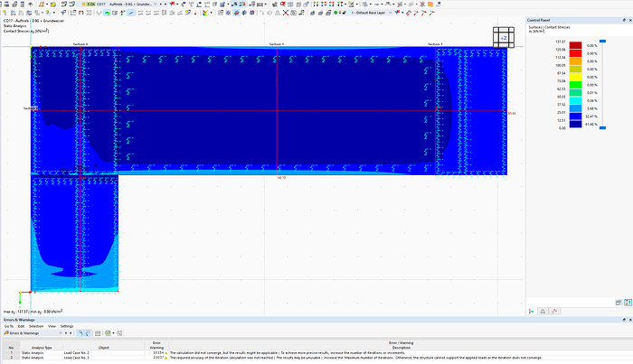Toggle the colored results display button

coord(107,13)
